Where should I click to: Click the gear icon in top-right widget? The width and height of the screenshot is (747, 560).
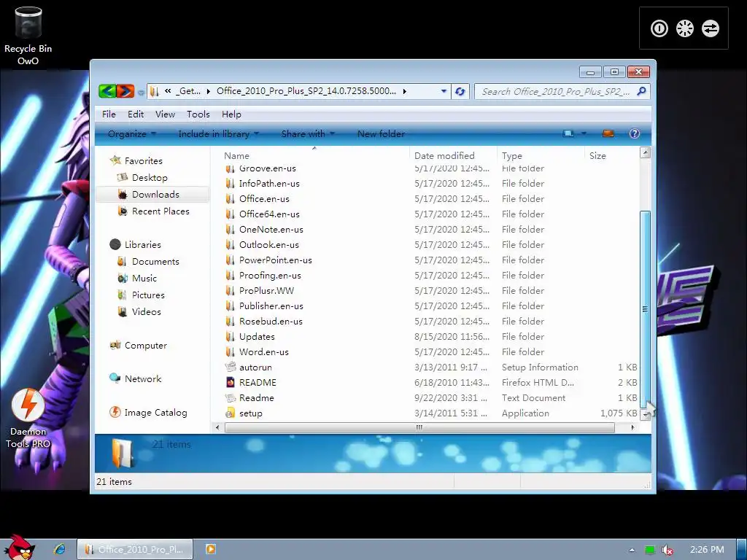684,28
